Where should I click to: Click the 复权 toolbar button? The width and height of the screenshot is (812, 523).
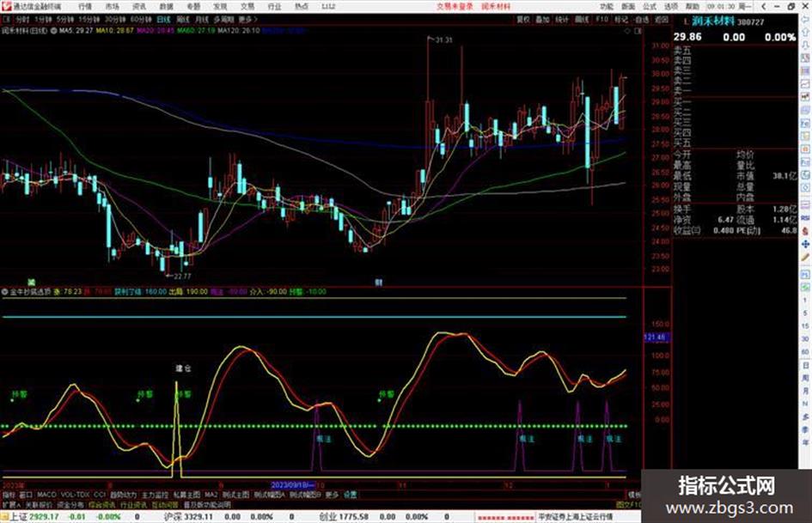pos(523,20)
